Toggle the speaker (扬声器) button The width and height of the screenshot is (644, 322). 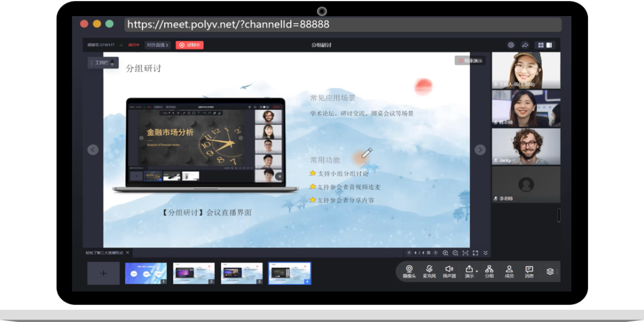[x=449, y=271]
